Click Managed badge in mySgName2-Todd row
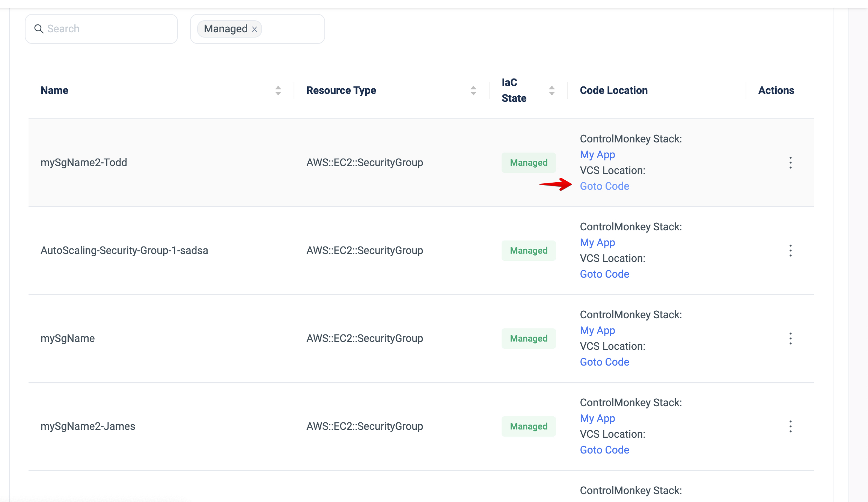 pos(529,163)
